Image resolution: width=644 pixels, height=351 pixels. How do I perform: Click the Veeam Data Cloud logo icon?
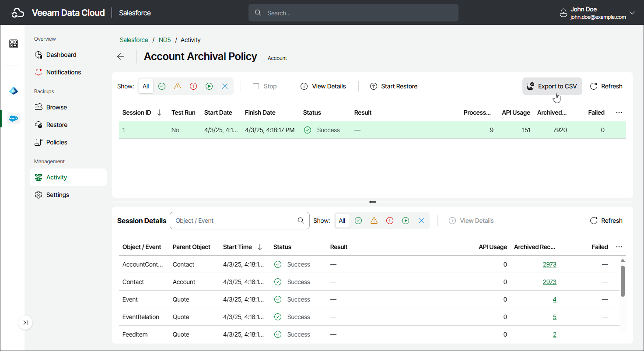(18, 13)
